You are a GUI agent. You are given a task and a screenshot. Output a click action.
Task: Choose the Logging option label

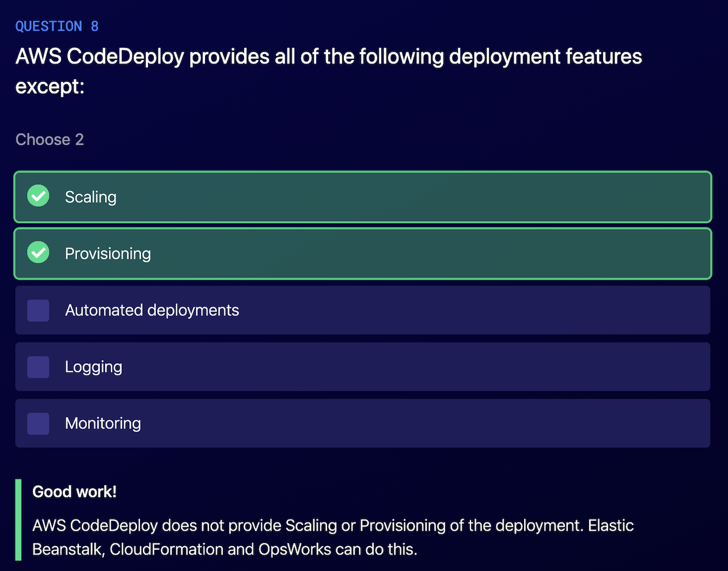coord(93,367)
